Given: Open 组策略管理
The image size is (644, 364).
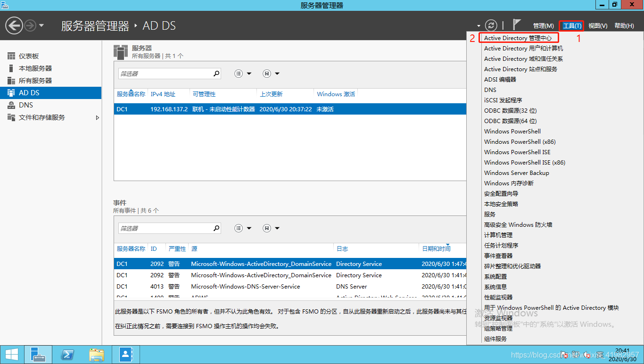Looking at the screenshot, I should click(498, 328).
